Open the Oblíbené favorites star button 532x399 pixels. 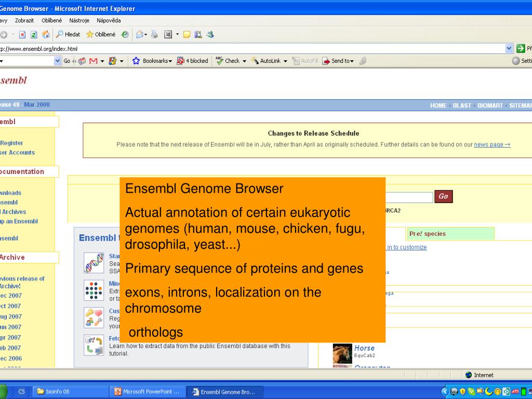pyautogui.click(x=101, y=34)
